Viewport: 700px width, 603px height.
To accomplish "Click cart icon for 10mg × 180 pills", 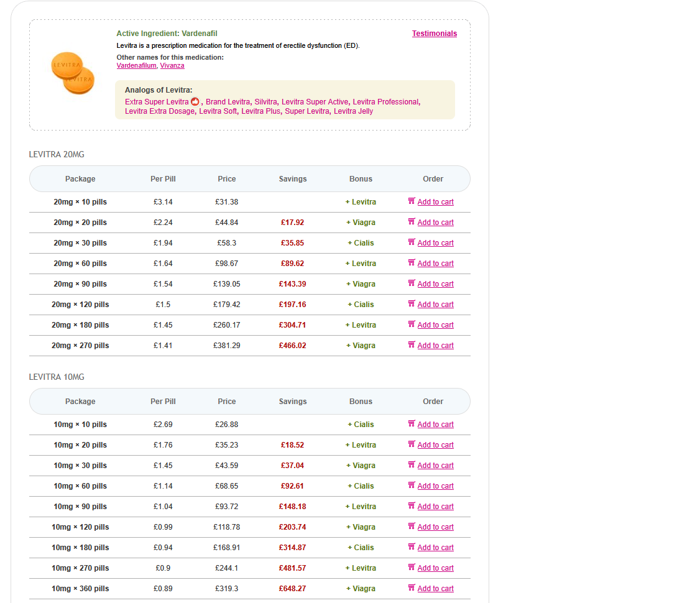I will 412,547.
